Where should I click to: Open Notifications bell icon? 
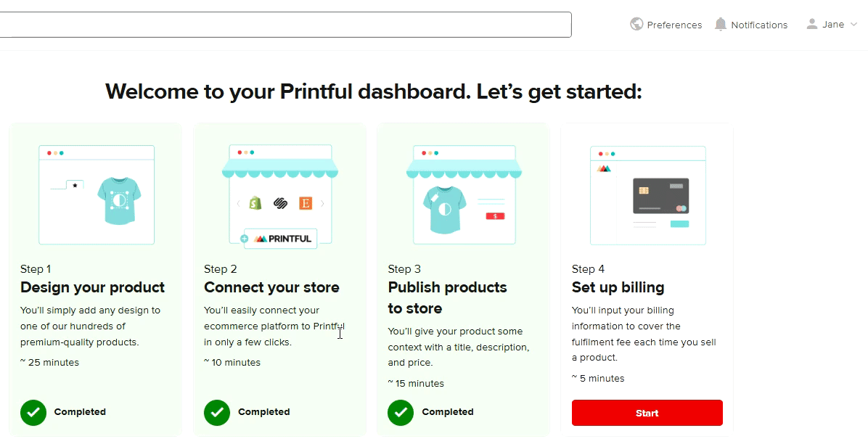[x=720, y=25]
